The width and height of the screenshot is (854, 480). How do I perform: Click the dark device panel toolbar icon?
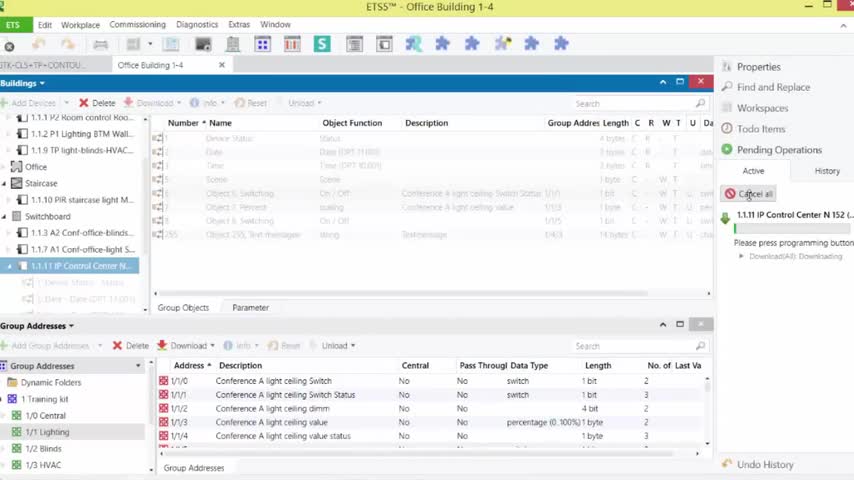click(x=203, y=44)
